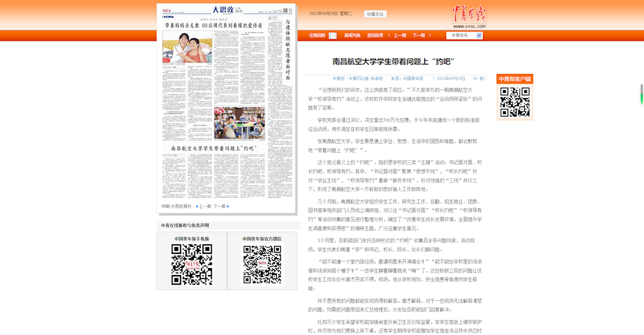Click the right arrow after 下一期
Screen dimensions: 644x335
[x=430, y=35]
